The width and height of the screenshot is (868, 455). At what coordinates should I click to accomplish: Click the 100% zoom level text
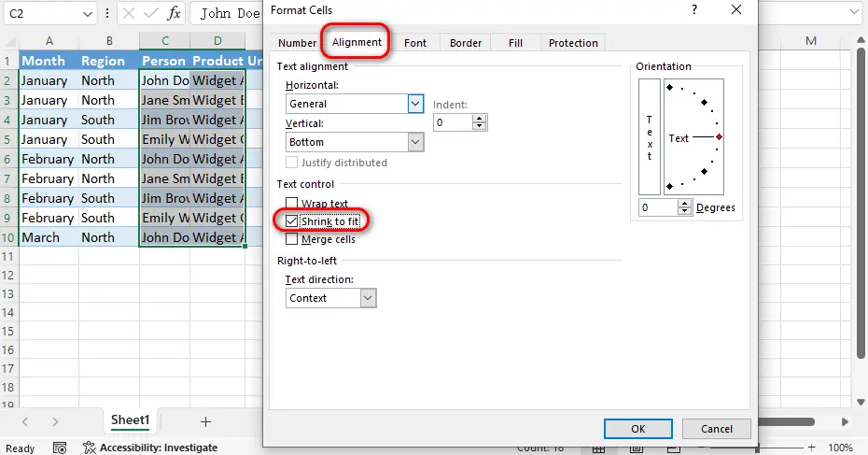pyautogui.click(x=840, y=448)
